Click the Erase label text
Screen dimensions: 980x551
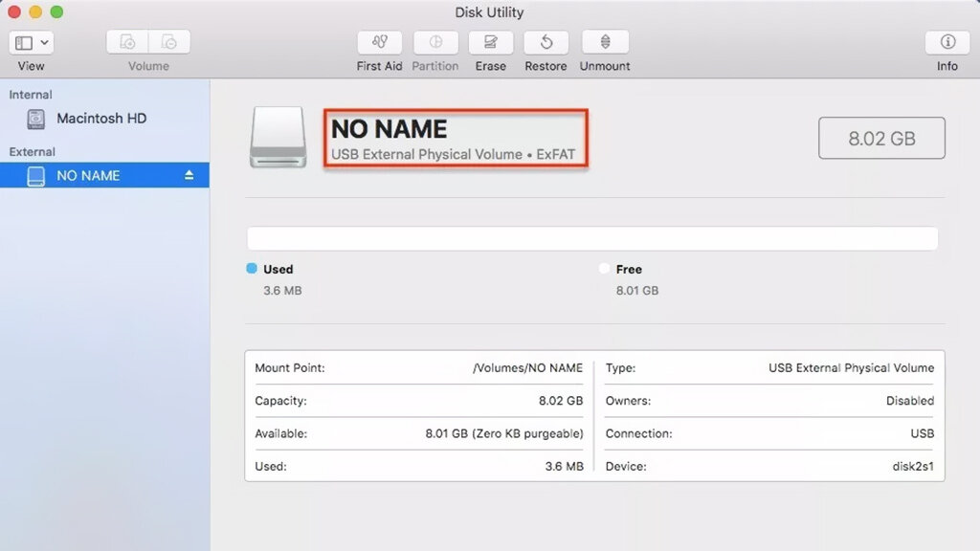pos(491,66)
